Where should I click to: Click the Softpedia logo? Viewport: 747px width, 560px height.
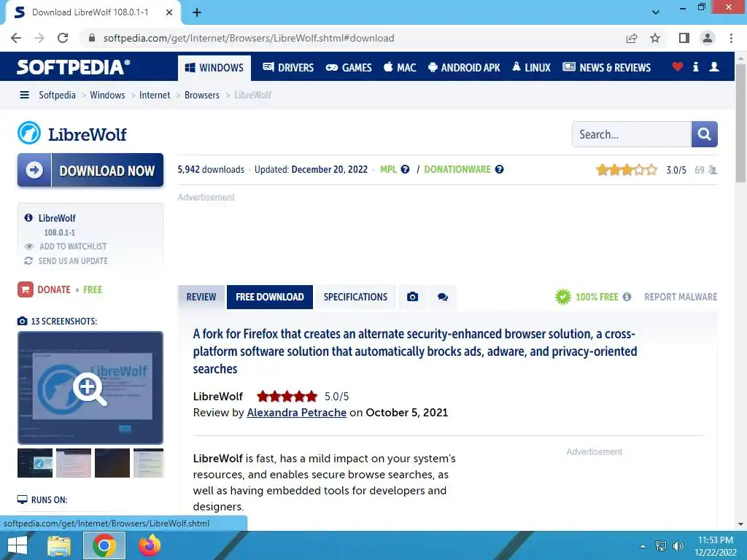point(74,66)
